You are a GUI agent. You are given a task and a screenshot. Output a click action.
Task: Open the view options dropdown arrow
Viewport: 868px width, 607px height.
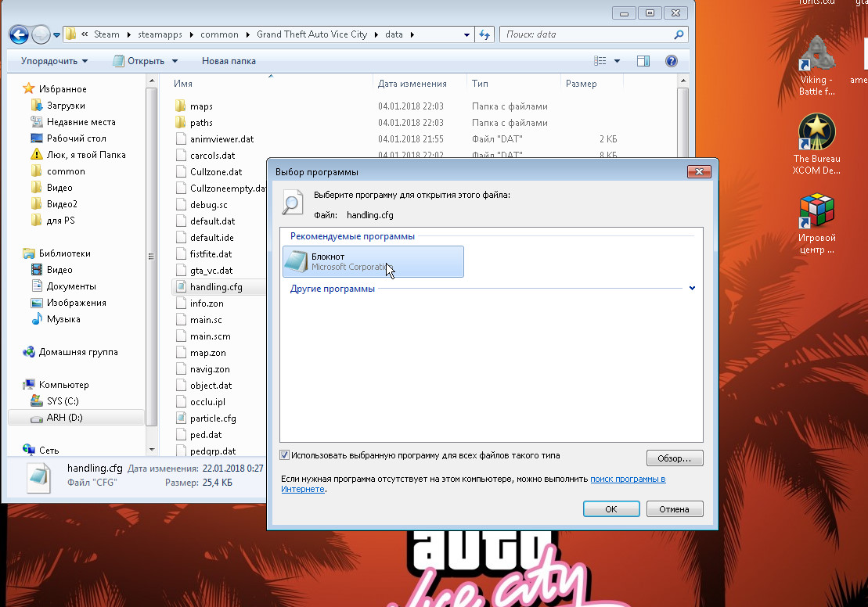(617, 61)
